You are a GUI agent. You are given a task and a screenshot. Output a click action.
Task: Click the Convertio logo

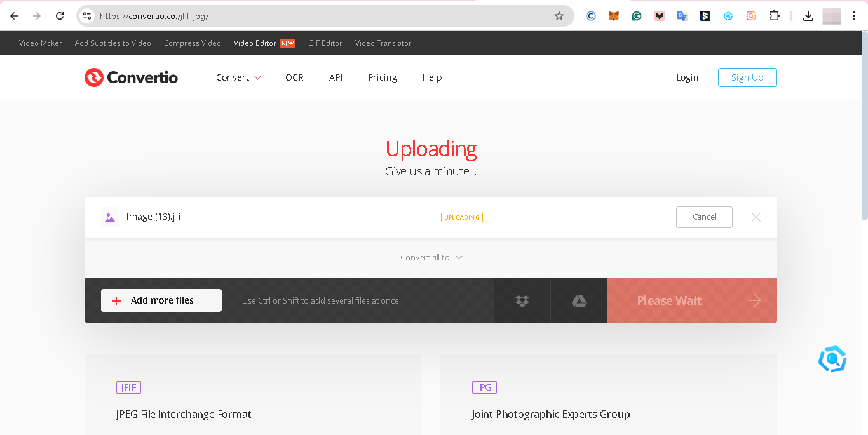pos(131,77)
